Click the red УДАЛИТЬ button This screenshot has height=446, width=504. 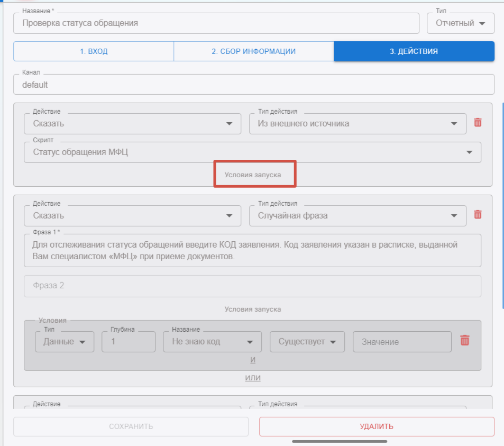[x=377, y=426]
